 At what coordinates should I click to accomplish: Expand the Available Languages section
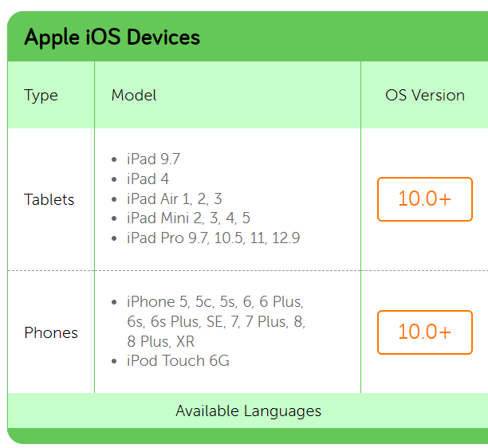click(248, 411)
